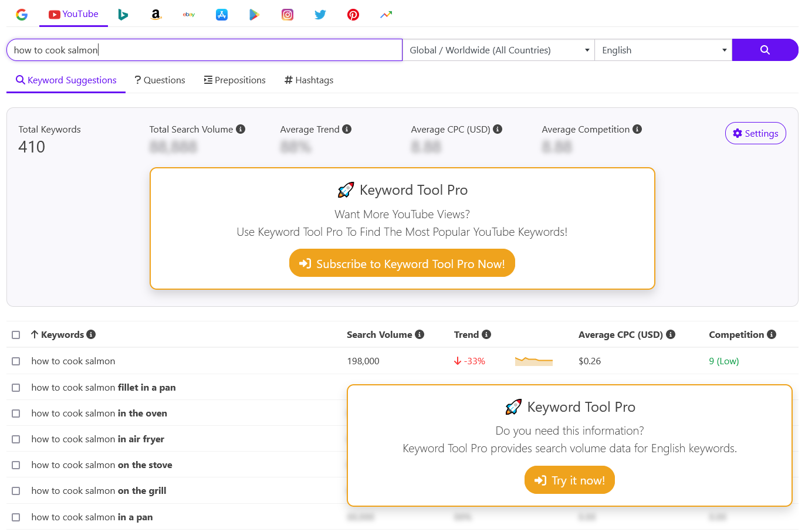
Task: Click info icon in Search Volume column header
Action: [420, 334]
